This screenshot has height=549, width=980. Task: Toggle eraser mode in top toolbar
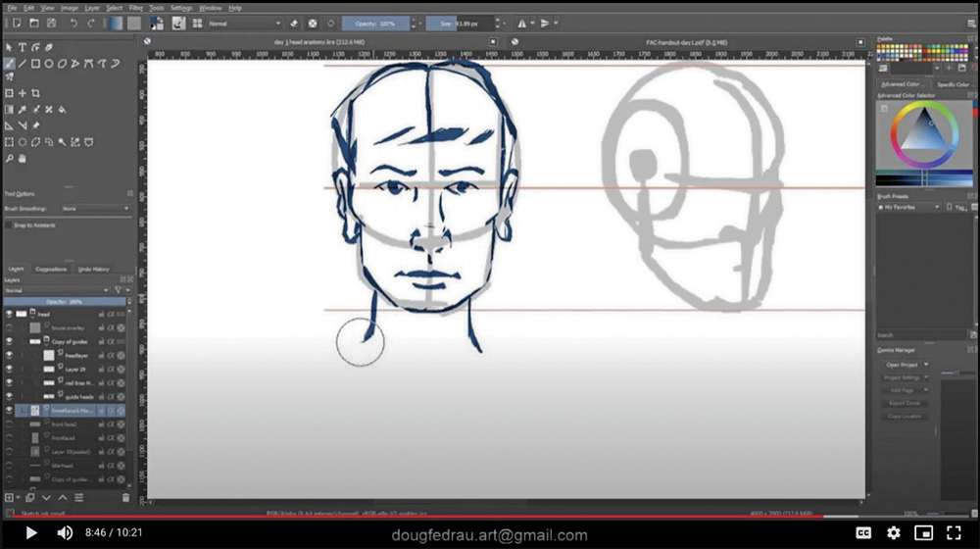(295, 23)
